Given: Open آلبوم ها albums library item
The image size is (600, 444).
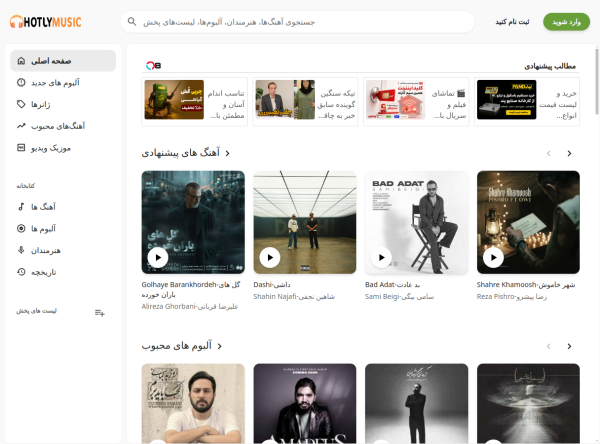Looking at the screenshot, I should point(63,229).
